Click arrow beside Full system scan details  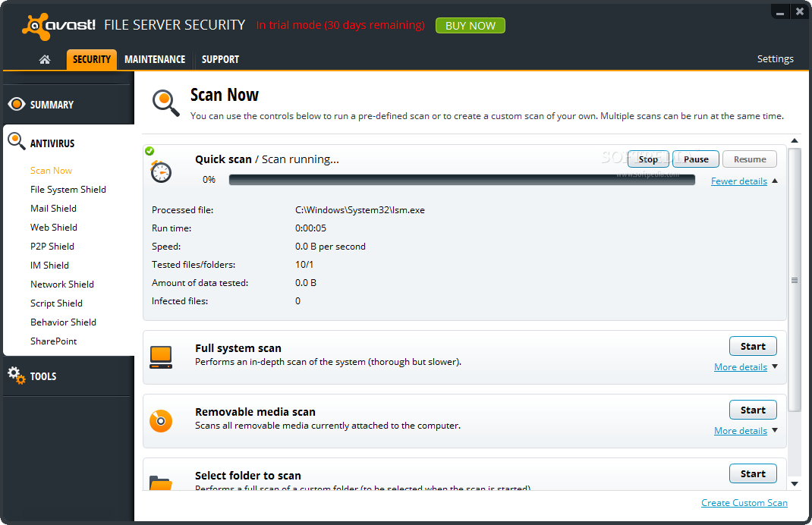point(775,366)
